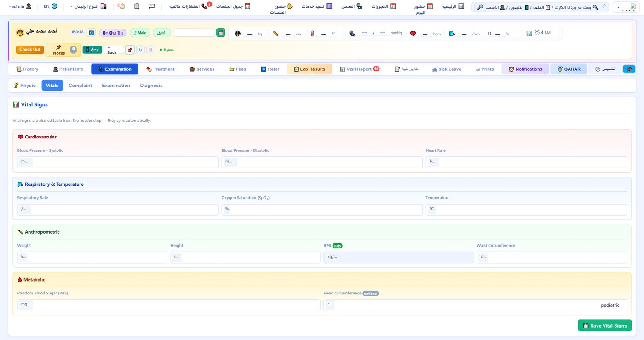The width and height of the screenshot is (644, 340).
Task: Open الفحص examination menu
Action: click(x=352, y=6)
